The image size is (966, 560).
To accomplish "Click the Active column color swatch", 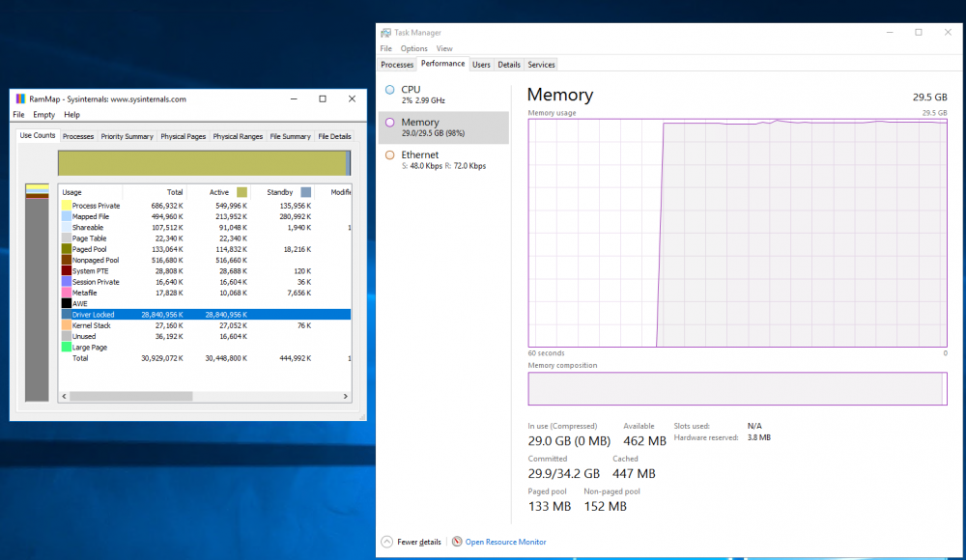I will pyautogui.click(x=242, y=192).
